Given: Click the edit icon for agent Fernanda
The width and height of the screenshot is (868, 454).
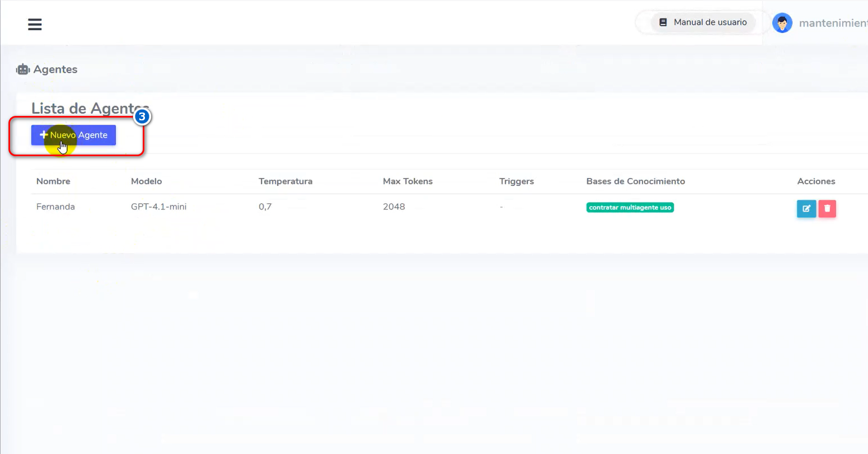Looking at the screenshot, I should pyautogui.click(x=806, y=209).
